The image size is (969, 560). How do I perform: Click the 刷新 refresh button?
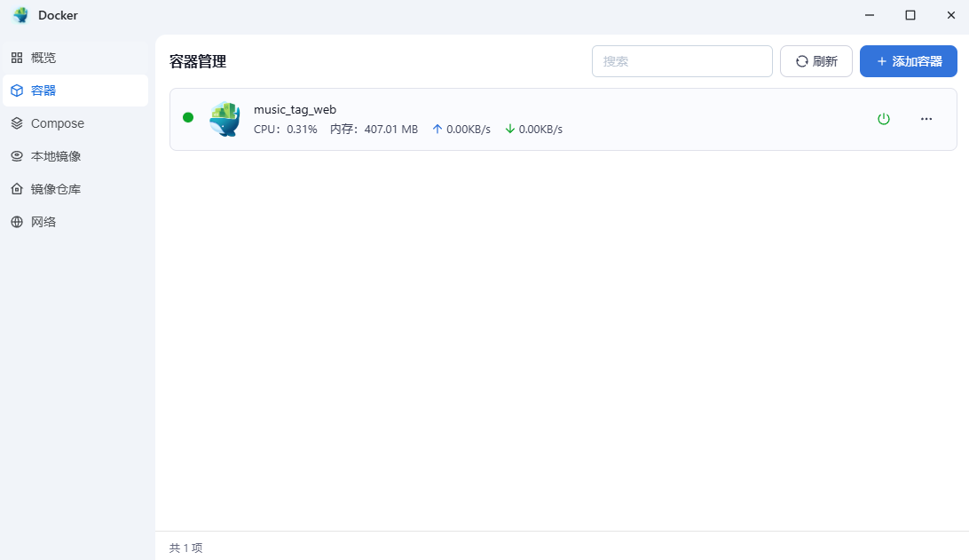[x=815, y=61]
